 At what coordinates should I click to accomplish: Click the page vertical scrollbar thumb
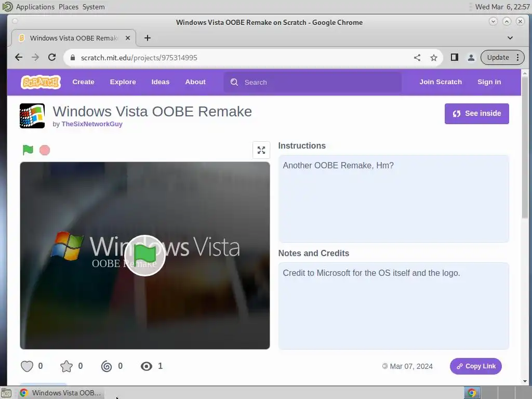(x=525, y=148)
